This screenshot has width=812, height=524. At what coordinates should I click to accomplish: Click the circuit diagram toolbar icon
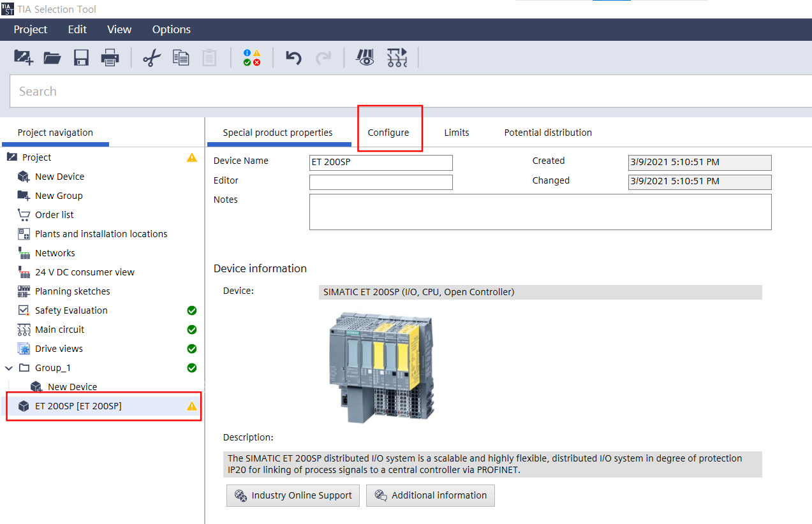(397, 58)
